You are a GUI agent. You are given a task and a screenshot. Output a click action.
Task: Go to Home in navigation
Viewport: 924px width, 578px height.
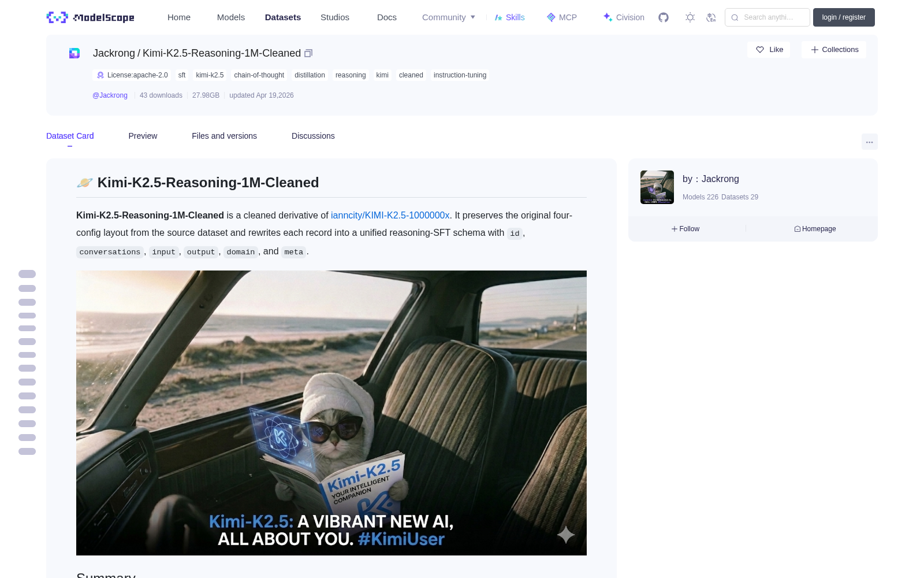[179, 17]
